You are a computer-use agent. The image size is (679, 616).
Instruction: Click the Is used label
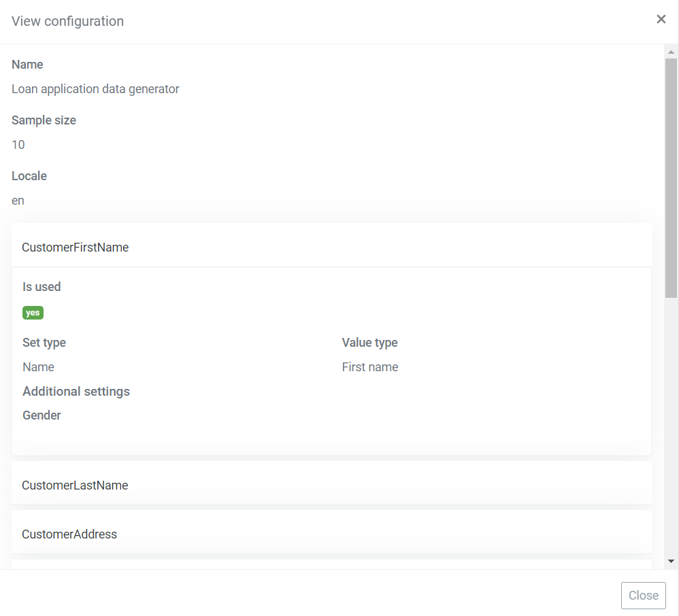[x=42, y=287]
